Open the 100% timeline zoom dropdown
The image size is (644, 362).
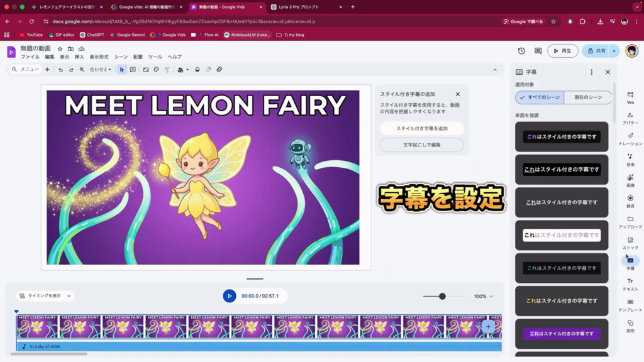[483, 296]
